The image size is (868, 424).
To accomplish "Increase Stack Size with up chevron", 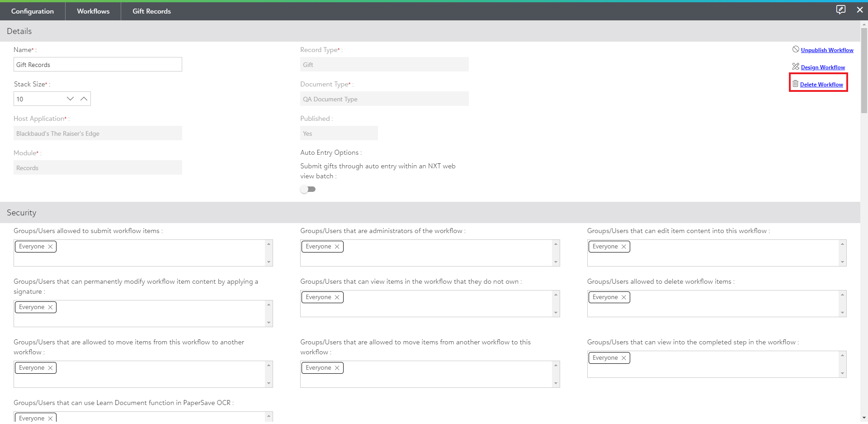I will point(84,99).
